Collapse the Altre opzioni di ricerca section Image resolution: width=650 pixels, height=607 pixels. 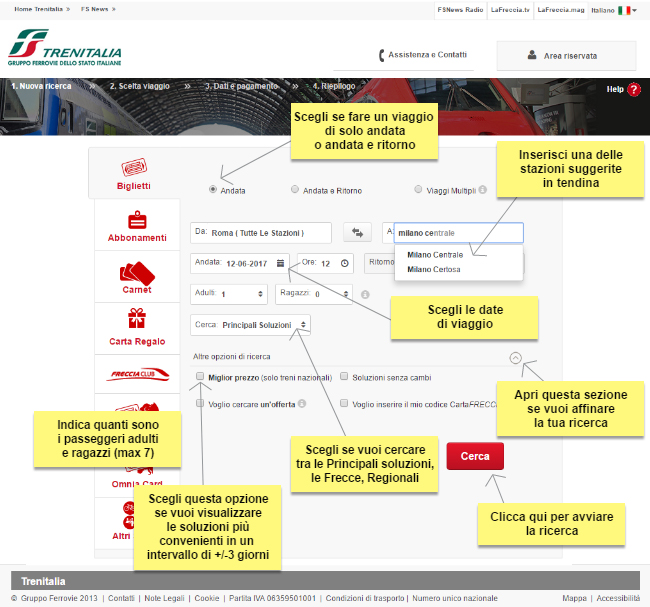pos(515,356)
